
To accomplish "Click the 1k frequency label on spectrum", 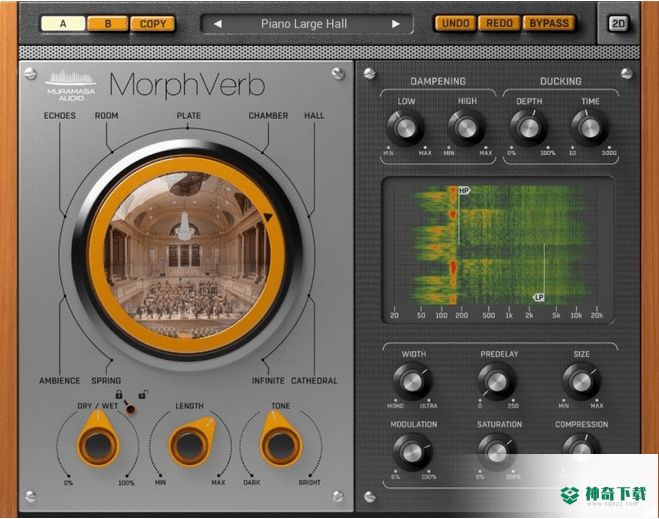I will pyautogui.click(x=509, y=315).
